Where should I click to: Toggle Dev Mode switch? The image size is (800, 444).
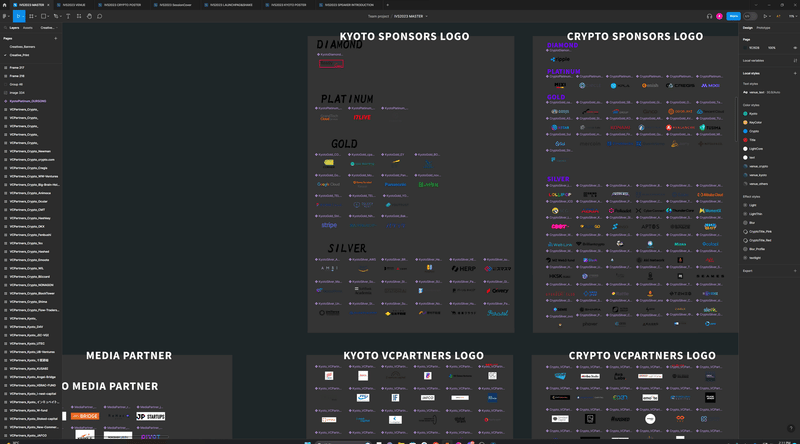click(x=750, y=16)
